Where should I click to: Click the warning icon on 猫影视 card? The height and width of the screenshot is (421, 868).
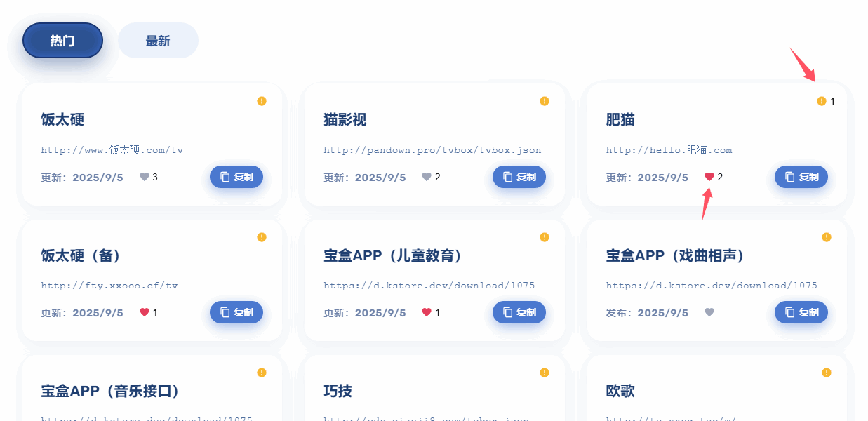[544, 101]
